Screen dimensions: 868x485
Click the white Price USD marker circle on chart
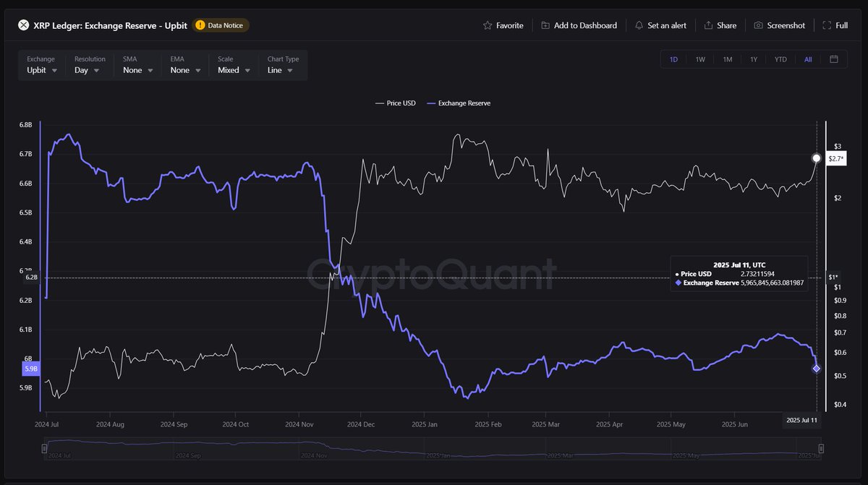tap(817, 158)
